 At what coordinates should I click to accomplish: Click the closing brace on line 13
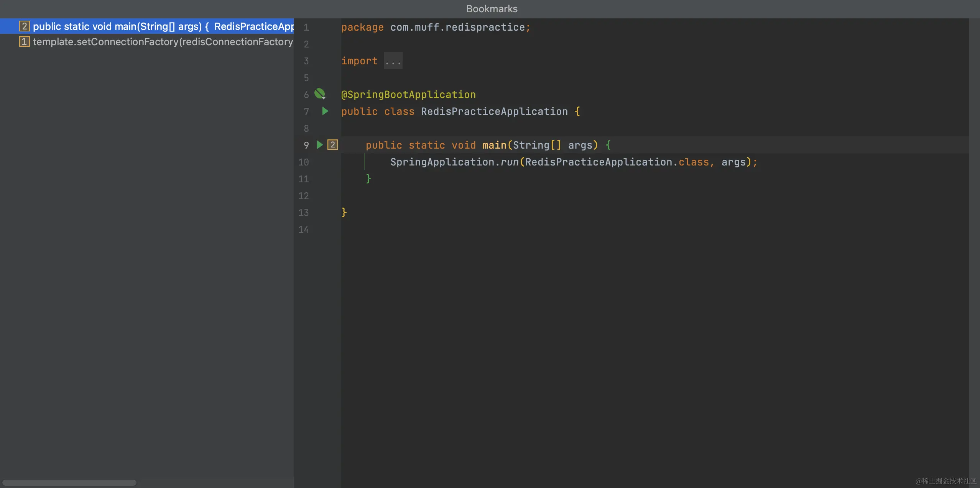[344, 212]
